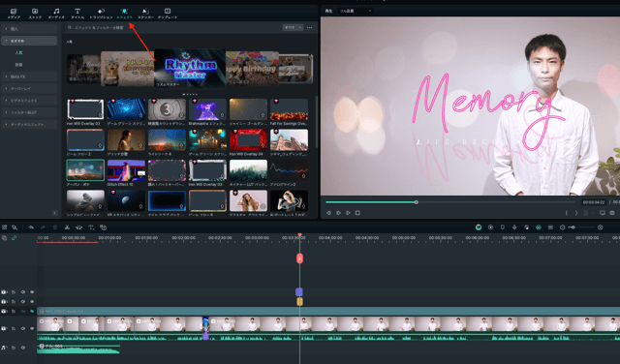620x364 pixels.
Task: Choose the timeline selection tool
Action: (15, 227)
